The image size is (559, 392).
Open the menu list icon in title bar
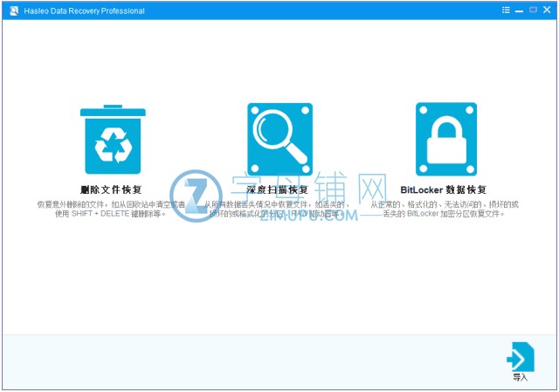pyautogui.click(x=506, y=10)
